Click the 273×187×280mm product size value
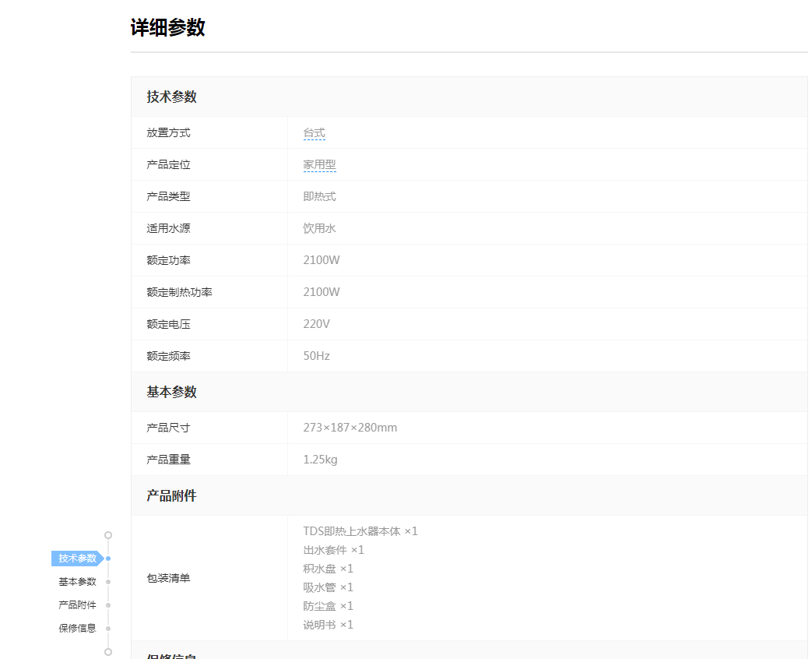The image size is (812, 659). [350, 428]
